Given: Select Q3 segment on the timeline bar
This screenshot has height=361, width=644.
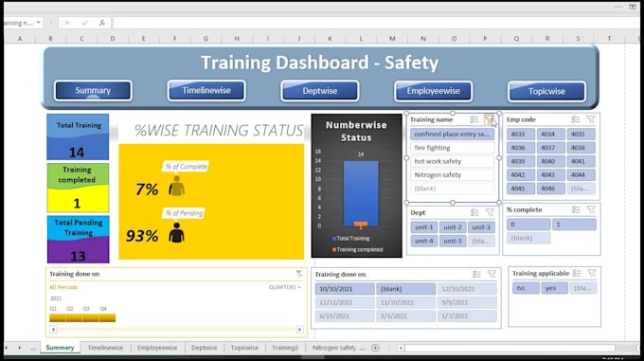Looking at the screenshot, I should coord(90,317).
